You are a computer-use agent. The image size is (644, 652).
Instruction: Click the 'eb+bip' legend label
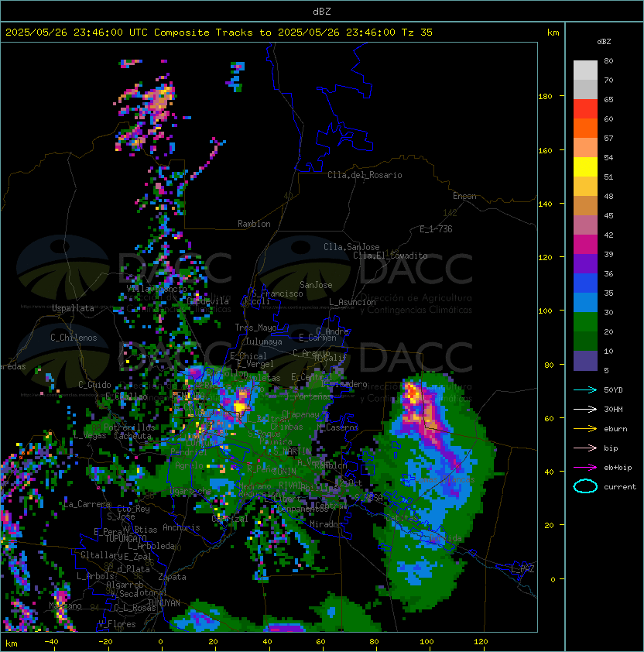[x=618, y=468]
